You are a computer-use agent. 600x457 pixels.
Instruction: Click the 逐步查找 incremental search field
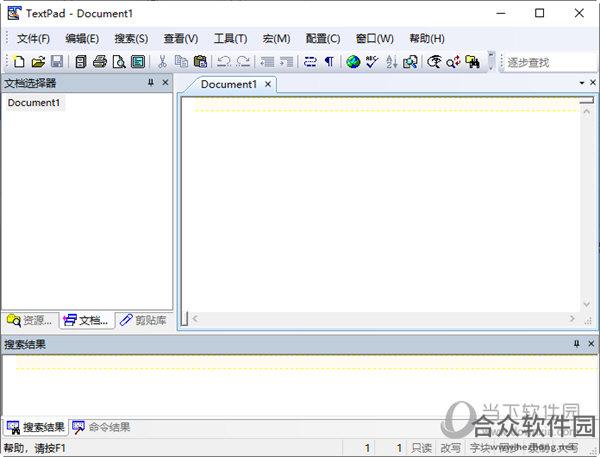(x=551, y=62)
